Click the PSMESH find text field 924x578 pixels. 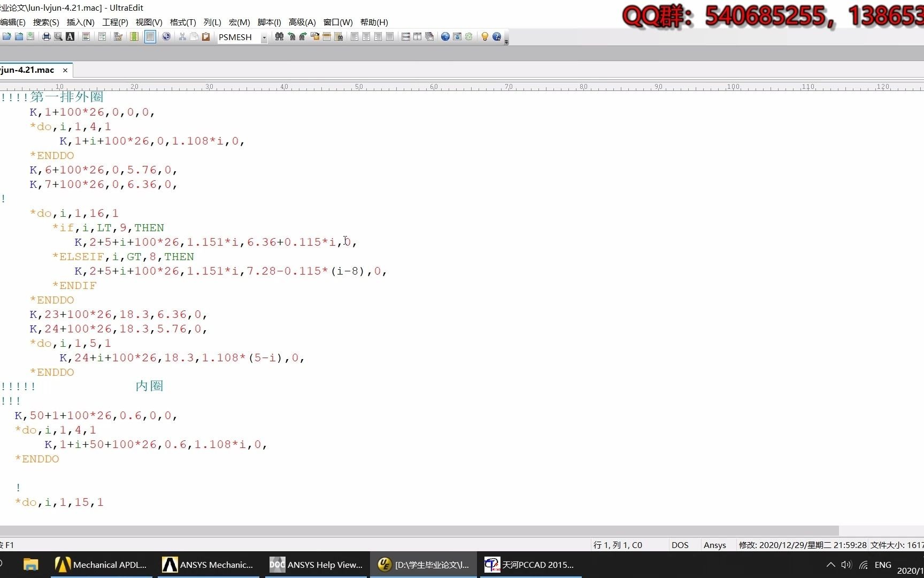click(238, 37)
